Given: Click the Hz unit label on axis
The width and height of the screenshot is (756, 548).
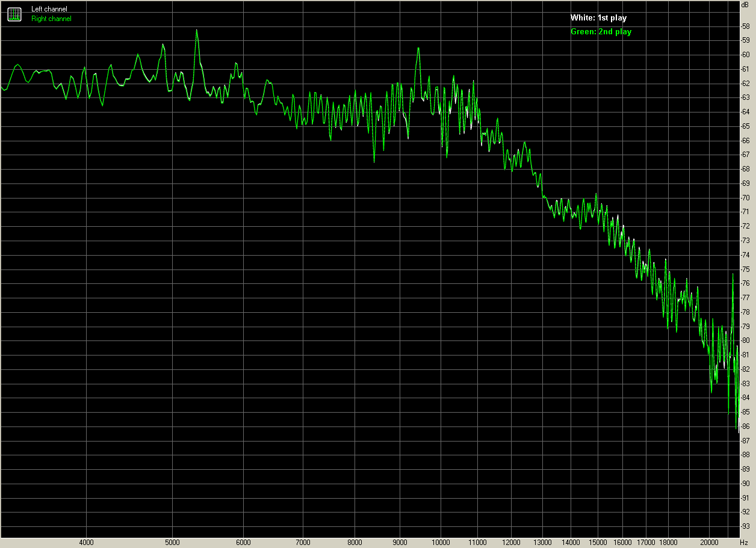Looking at the screenshot, I should coord(744,543).
